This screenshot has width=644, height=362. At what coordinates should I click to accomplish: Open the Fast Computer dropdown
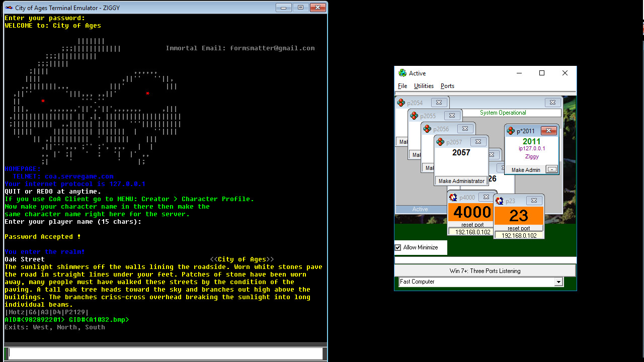pyautogui.click(x=558, y=282)
